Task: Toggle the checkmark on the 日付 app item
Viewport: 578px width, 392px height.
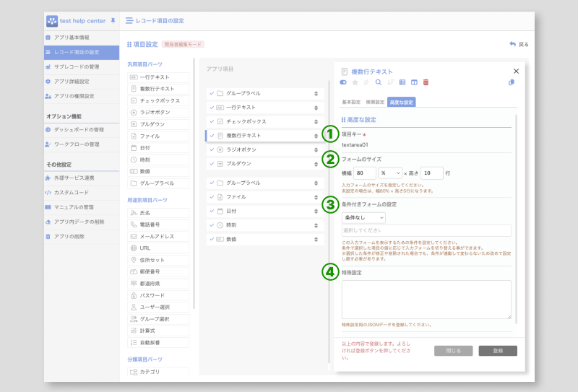Action: (x=212, y=211)
